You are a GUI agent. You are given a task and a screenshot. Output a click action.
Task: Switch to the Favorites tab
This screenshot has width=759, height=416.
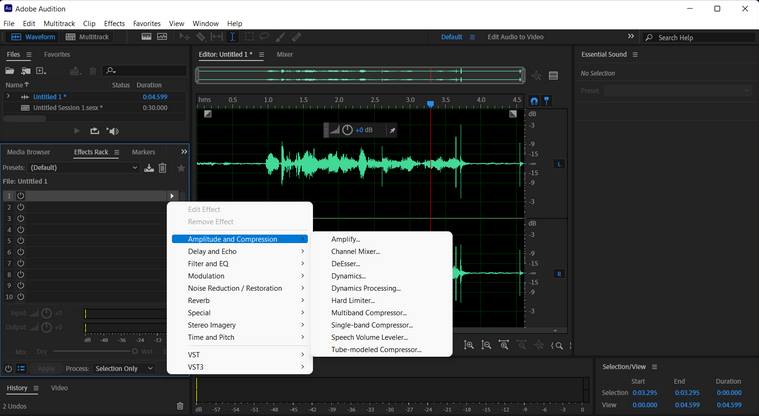pyautogui.click(x=57, y=55)
